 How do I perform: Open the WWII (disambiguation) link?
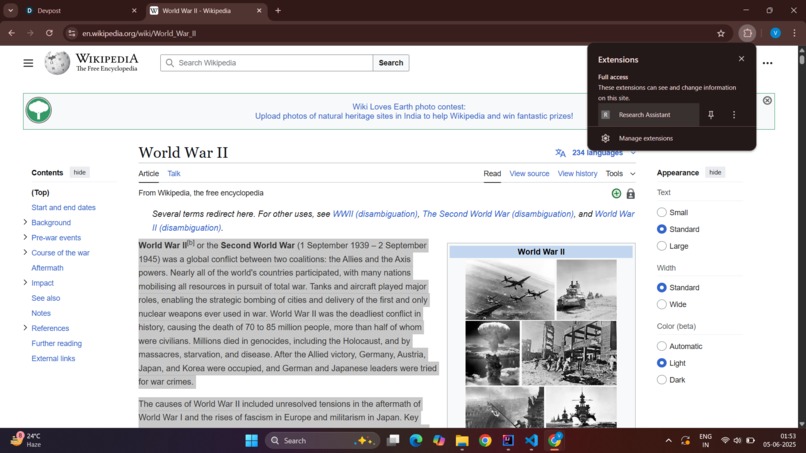(x=375, y=214)
